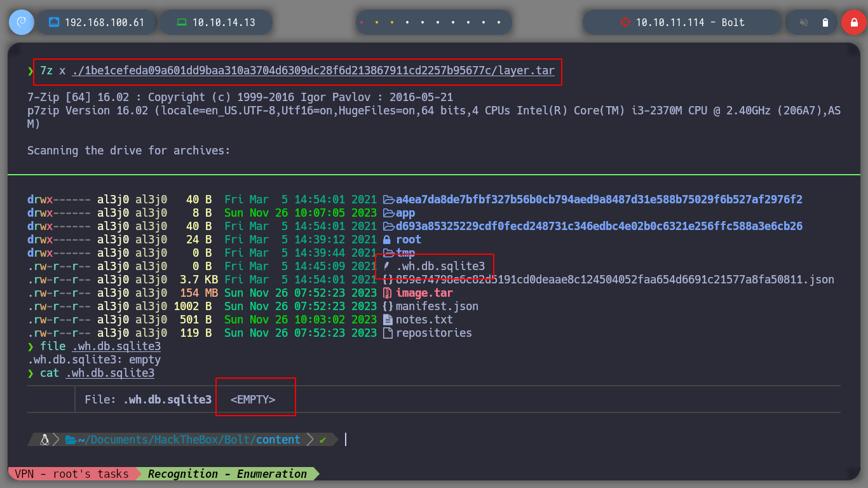The width and height of the screenshot is (868, 488).
Task: Click the <EMPTY> marker in cat output
Action: (253, 400)
